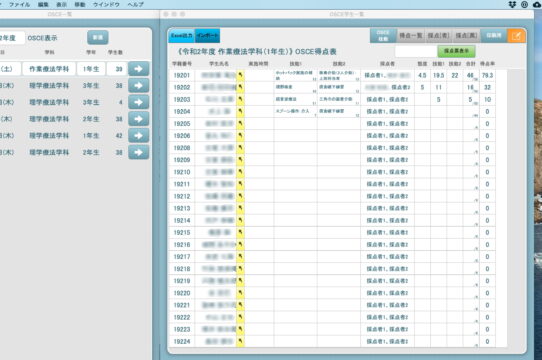The width and height of the screenshot is (542, 360).
Task: Click the Excel出力 button
Action: pyautogui.click(x=182, y=36)
